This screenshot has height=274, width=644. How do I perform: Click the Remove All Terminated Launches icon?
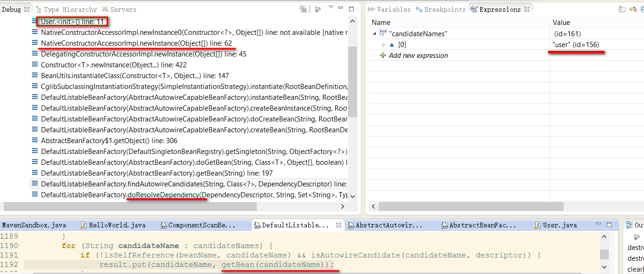pos(303,9)
